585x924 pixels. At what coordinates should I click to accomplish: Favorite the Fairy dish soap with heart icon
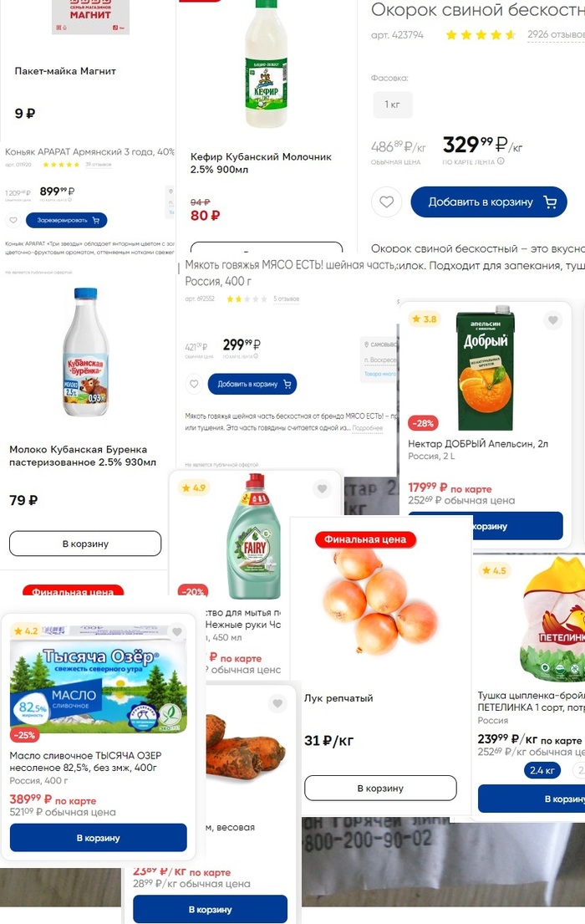click(322, 488)
